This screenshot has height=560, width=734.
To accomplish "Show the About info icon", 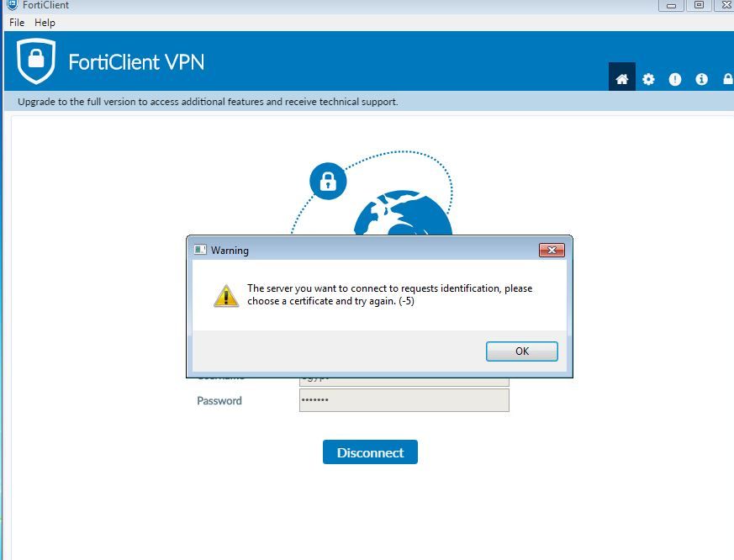I will pyautogui.click(x=701, y=79).
